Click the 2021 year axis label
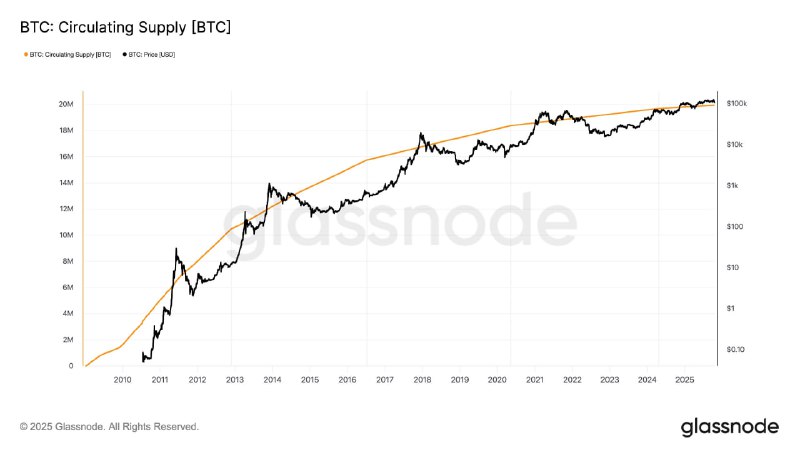 [534, 380]
